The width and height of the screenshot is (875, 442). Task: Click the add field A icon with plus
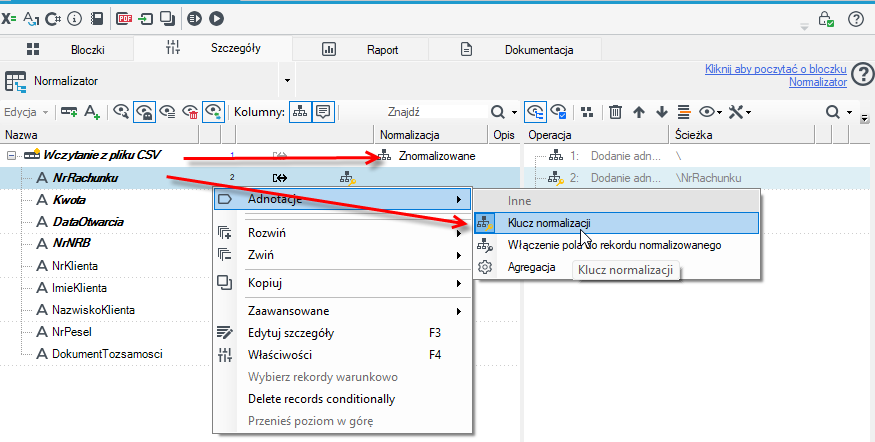point(92,112)
